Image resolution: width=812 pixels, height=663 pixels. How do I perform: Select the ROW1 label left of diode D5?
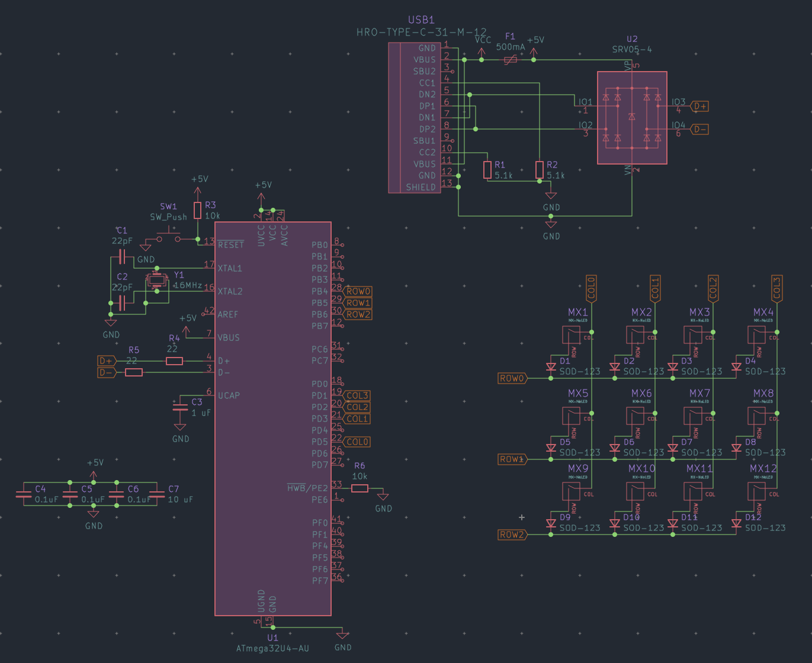point(513,459)
